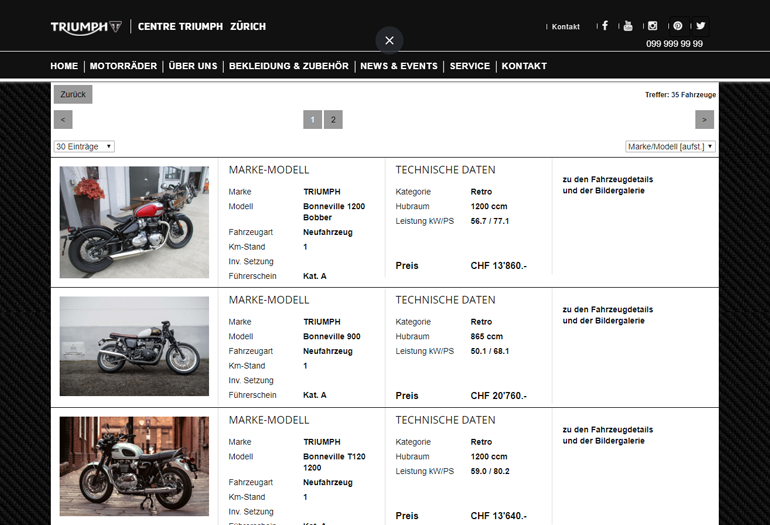Go to next page with the > button

click(x=705, y=119)
